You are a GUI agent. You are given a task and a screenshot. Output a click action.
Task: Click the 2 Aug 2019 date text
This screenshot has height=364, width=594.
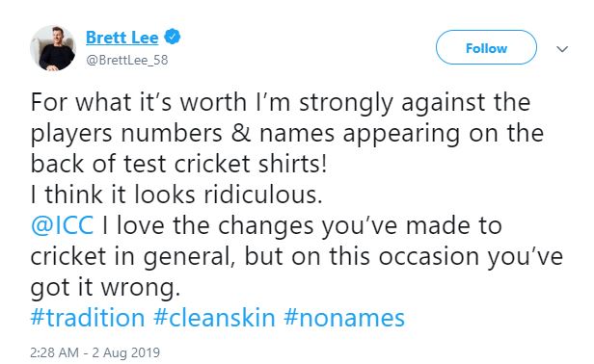125,352
